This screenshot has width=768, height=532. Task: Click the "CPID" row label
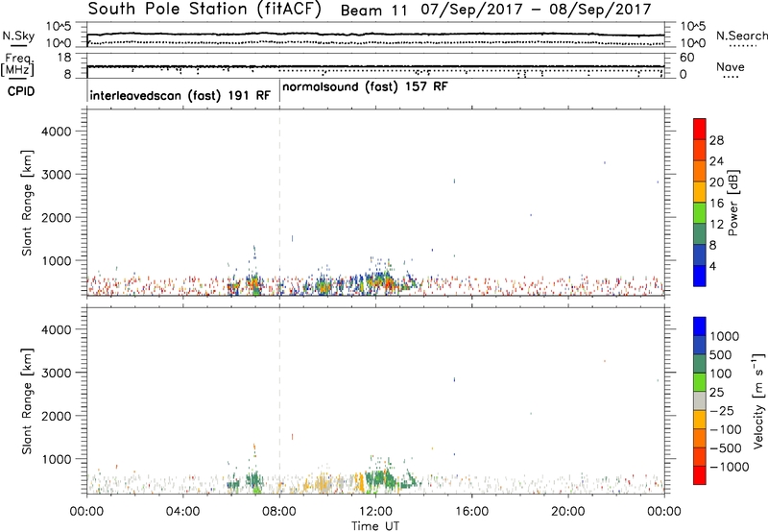click(20, 91)
